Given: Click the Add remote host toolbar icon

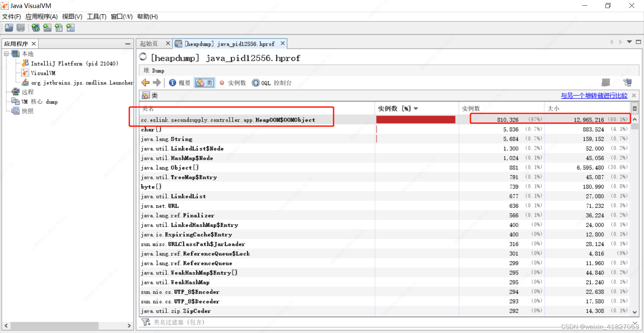Looking at the screenshot, I should point(36,28).
